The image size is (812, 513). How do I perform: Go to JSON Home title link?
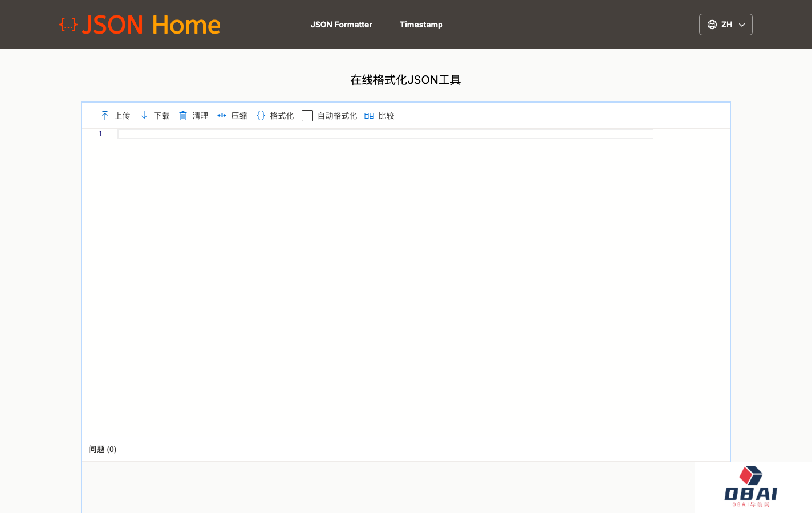coord(151,25)
